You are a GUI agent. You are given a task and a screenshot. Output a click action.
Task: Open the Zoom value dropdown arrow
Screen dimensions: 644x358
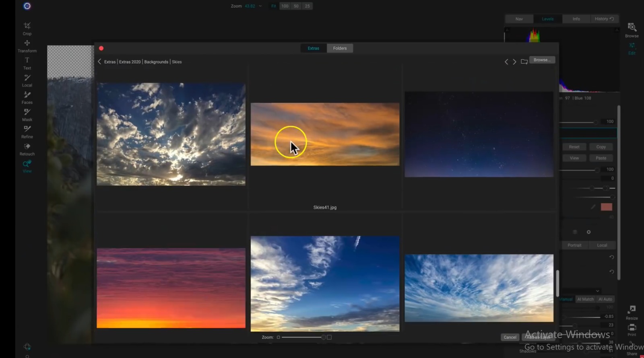coord(260,6)
